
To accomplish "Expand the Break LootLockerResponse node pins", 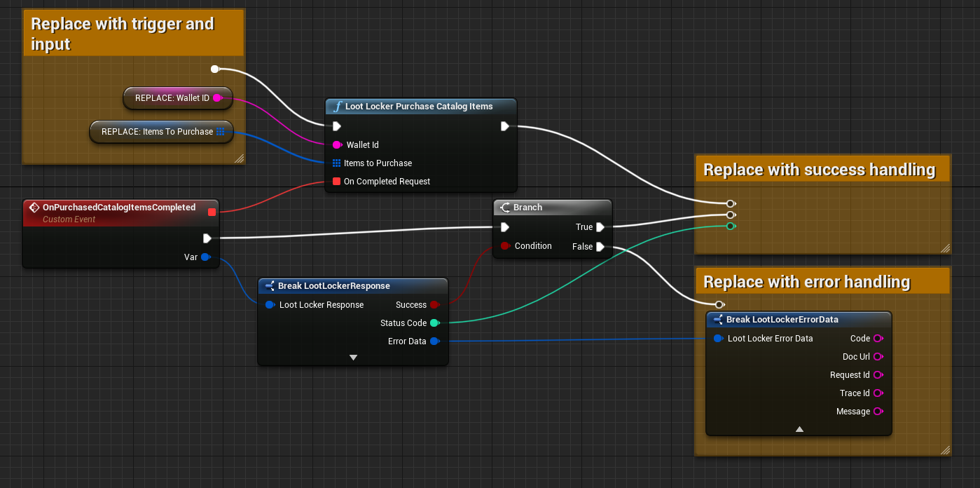I will point(353,358).
